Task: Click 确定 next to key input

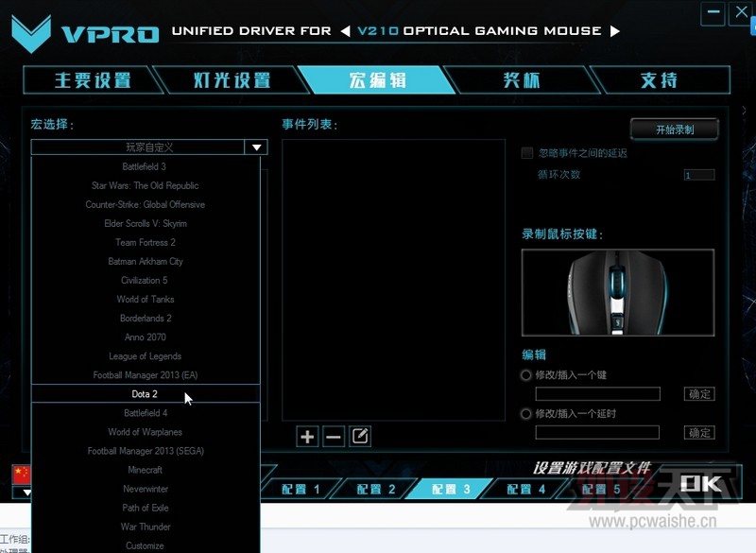Action: pos(699,394)
